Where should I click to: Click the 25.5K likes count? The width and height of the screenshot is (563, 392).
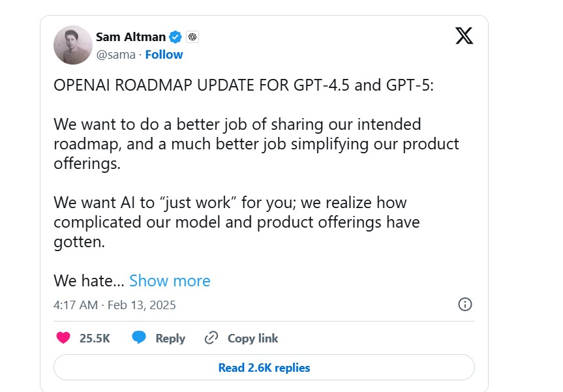(x=95, y=338)
